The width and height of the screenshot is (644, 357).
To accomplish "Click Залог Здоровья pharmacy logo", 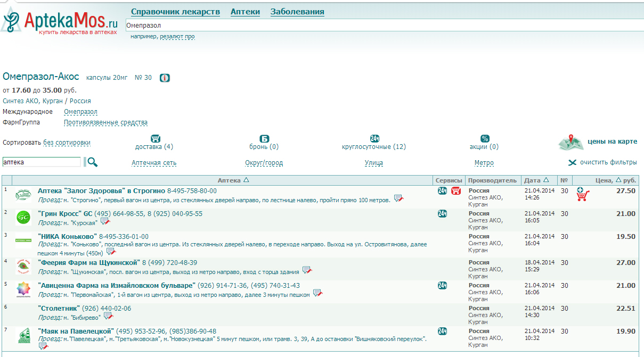I will click(x=23, y=195).
